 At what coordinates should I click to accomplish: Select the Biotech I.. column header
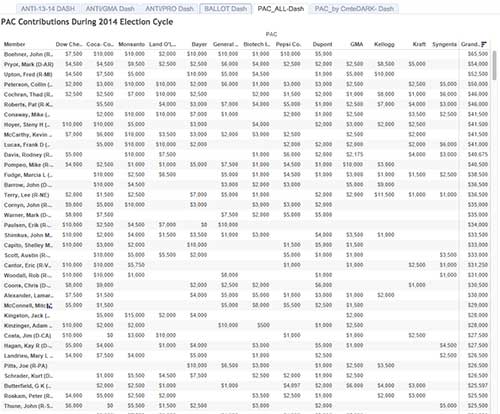[x=256, y=44]
